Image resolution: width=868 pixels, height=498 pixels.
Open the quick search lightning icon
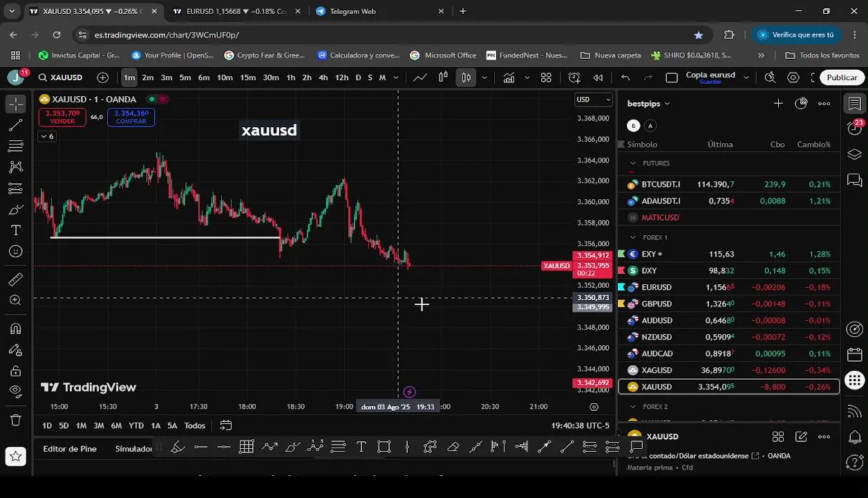tap(770, 77)
